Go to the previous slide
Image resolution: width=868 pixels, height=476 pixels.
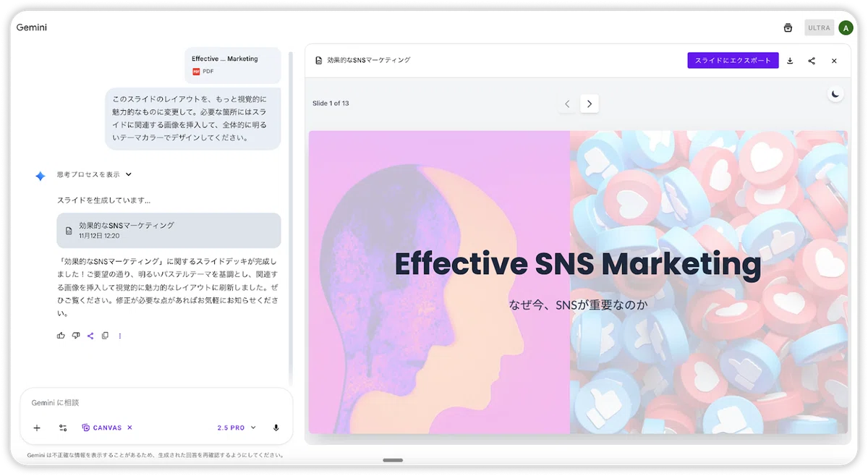[x=567, y=104]
